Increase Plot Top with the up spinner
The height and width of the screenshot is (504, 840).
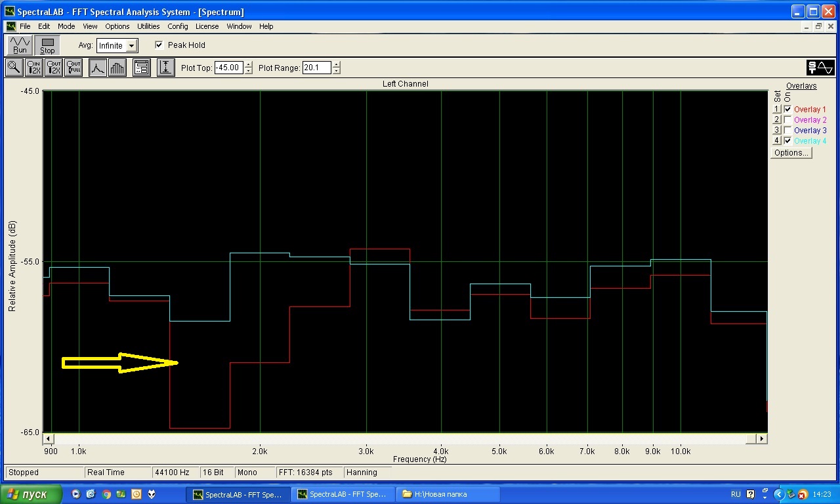point(248,64)
